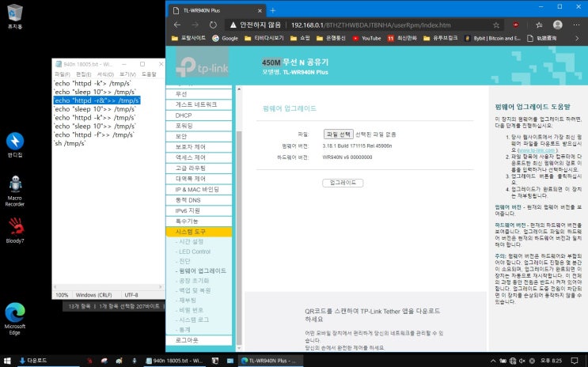588x367 pixels.
Task: Open Notepad's 서식(O) menu
Action: (x=105, y=74)
